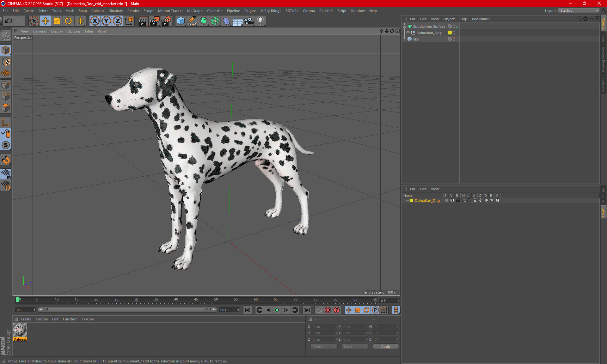The width and height of the screenshot is (607, 364).
Task: Open the Cameras viewport menu
Action: 40,31
